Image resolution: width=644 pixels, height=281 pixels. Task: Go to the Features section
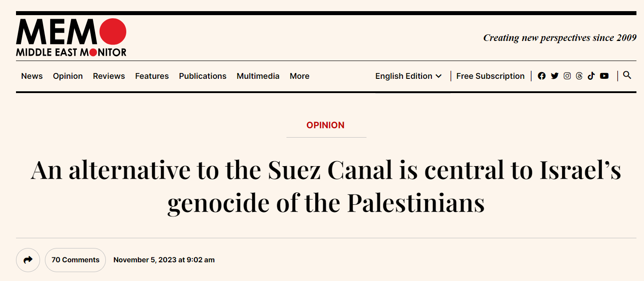click(152, 76)
